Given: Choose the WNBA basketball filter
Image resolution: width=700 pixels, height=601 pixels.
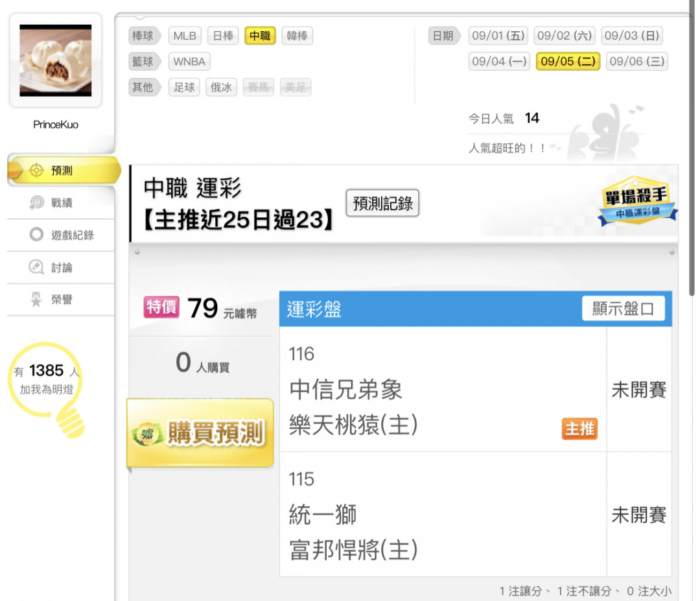Looking at the screenshot, I should pyautogui.click(x=189, y=62).
